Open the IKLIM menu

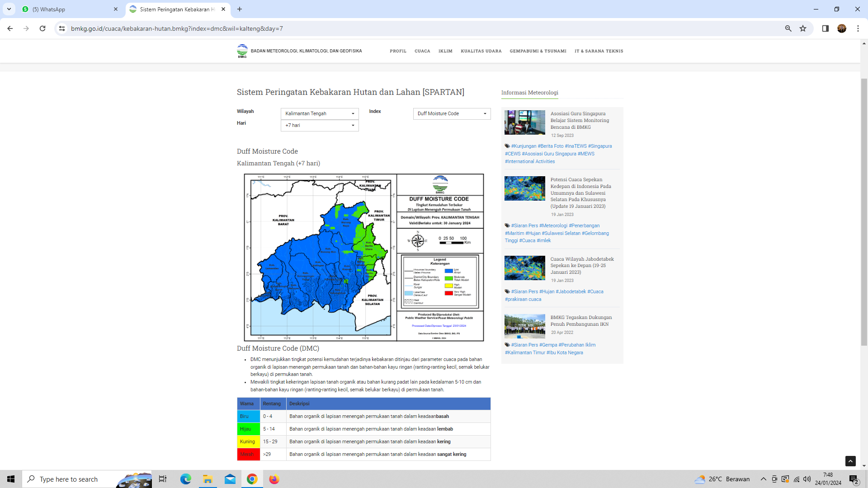coord(445,51)
